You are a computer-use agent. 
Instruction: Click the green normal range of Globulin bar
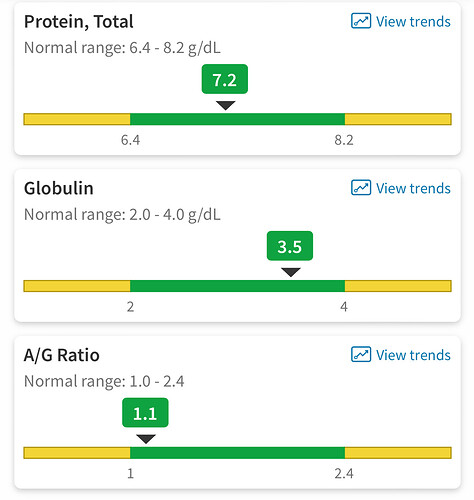point(237,286)
